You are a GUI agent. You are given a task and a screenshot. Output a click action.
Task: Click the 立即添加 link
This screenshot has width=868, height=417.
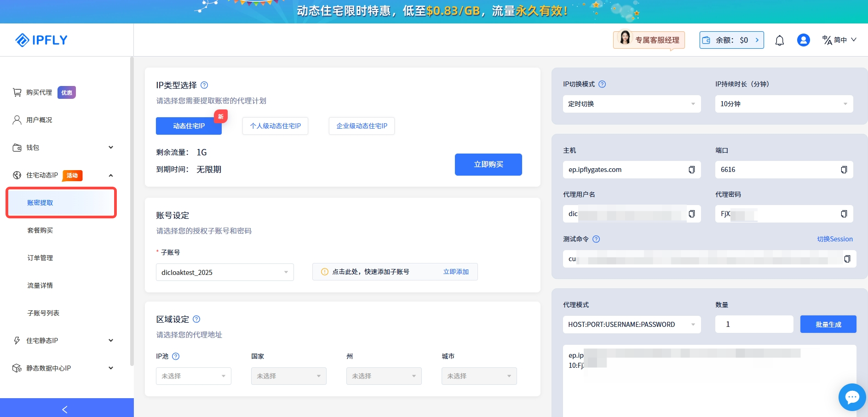click(x=456, y=272)
